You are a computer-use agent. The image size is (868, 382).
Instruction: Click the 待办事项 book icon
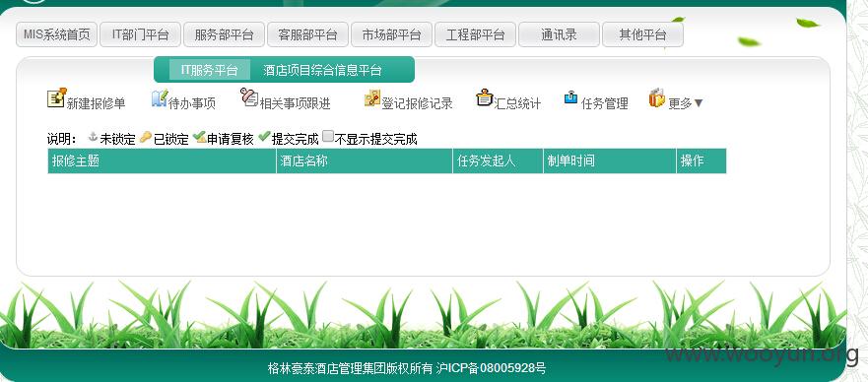pyautogui.click(x=160, y=98)
